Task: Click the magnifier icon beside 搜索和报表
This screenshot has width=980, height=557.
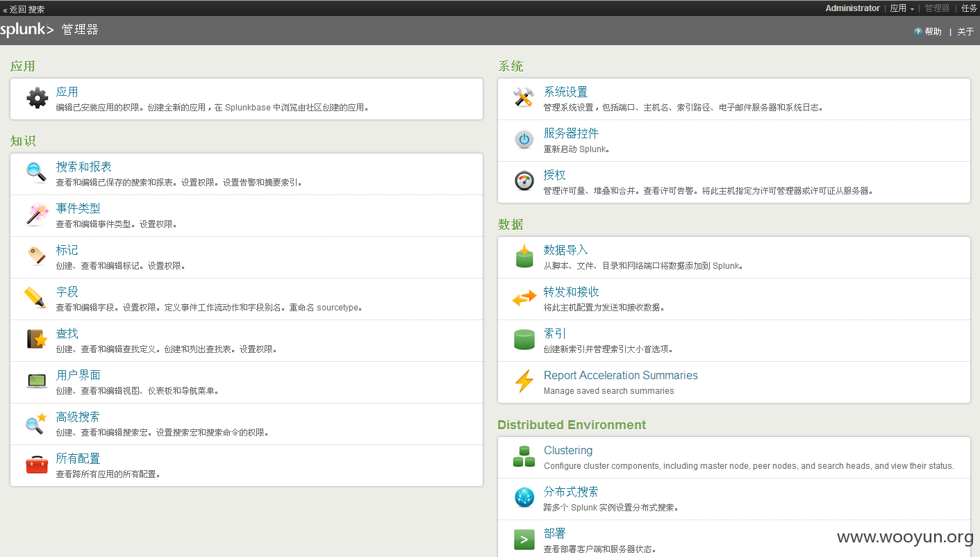Action: coord(36,172)
